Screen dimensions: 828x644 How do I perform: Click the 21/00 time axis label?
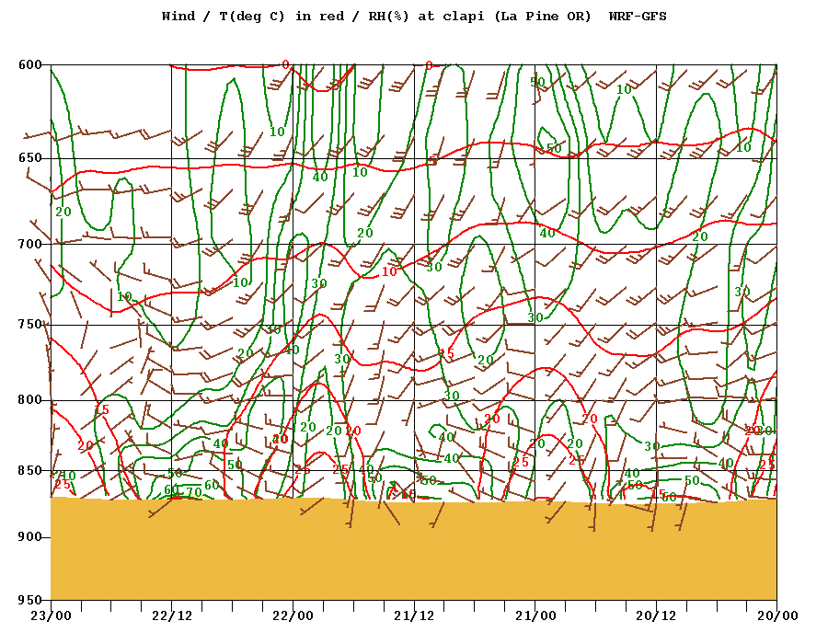click(x=535, y=615)
